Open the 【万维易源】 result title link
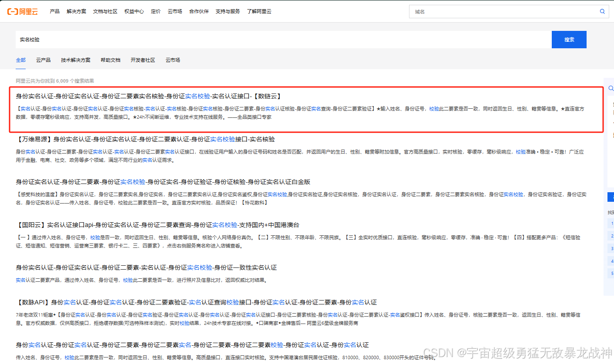The image size is (614, 364). 145,139
